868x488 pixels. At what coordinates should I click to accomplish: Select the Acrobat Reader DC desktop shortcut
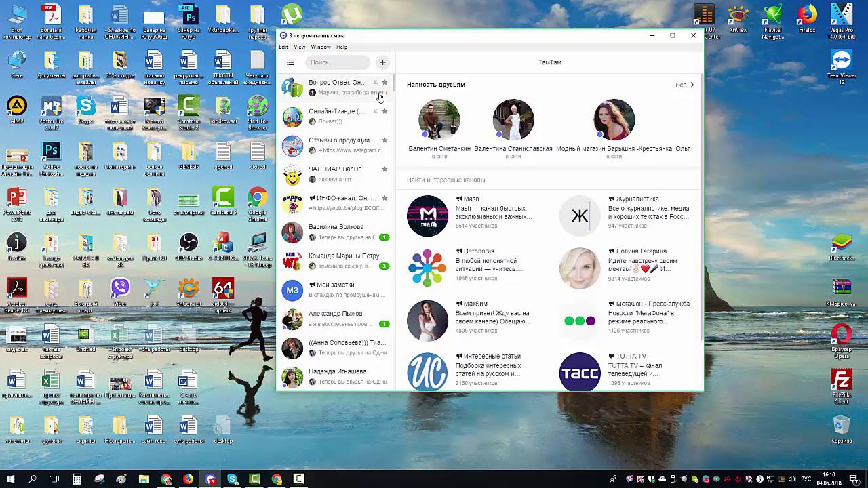[17, 296]
